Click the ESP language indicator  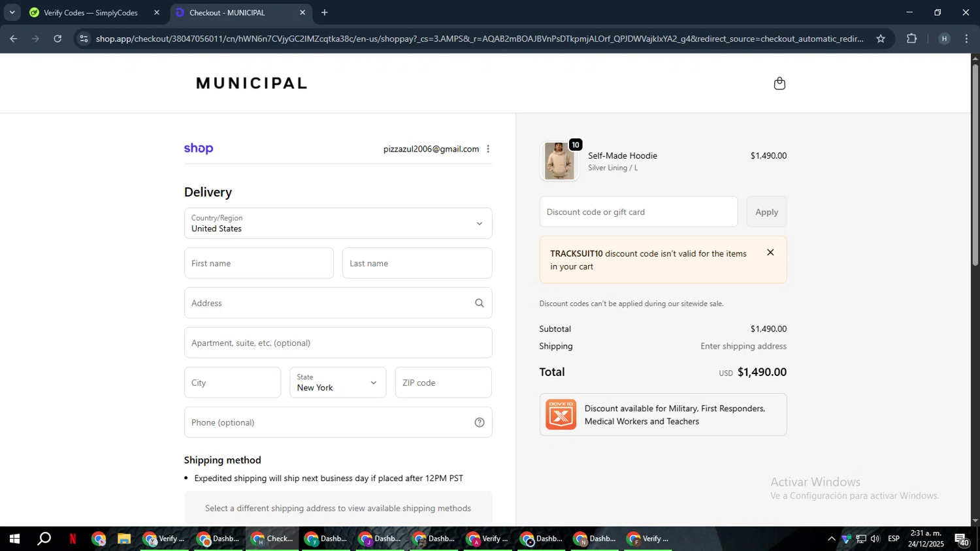point(894,539)
